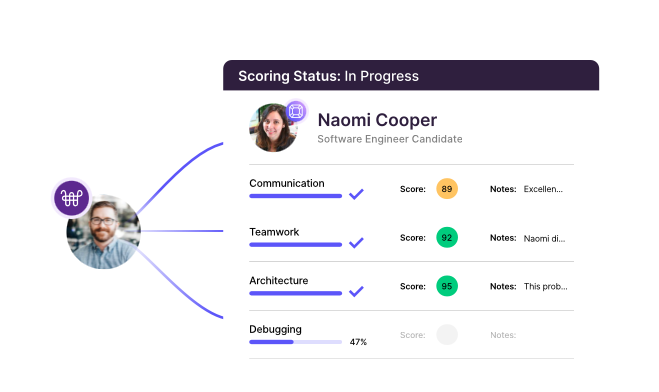659x392 pixels.
Task: Click the empty Debugging score circle
Action: [x=447, y=335]
